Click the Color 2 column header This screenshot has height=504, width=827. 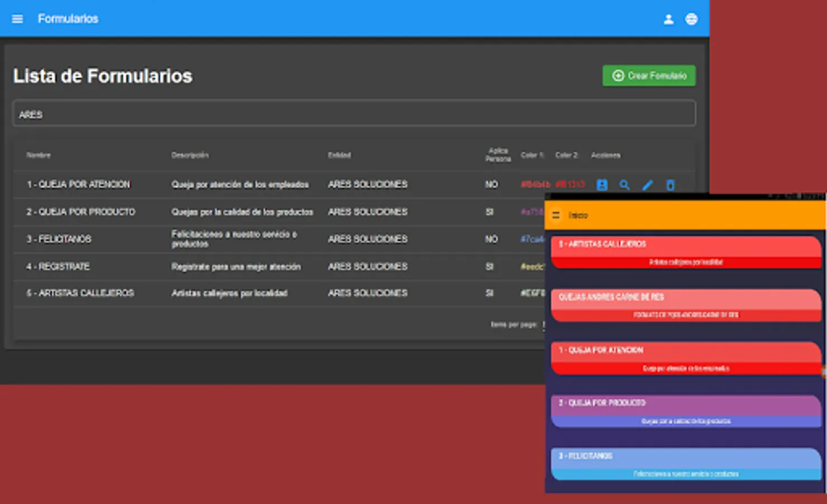567,155
